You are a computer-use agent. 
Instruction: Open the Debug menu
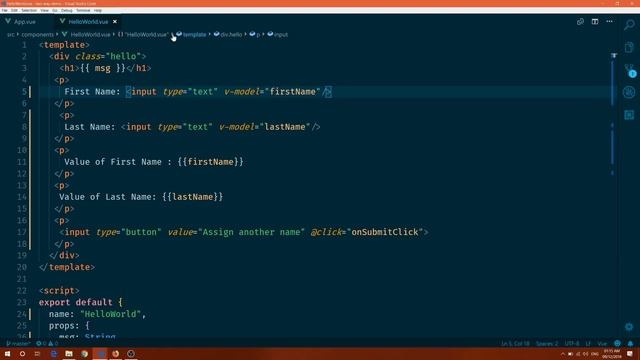pyautogui.click(x=67, y=10)
